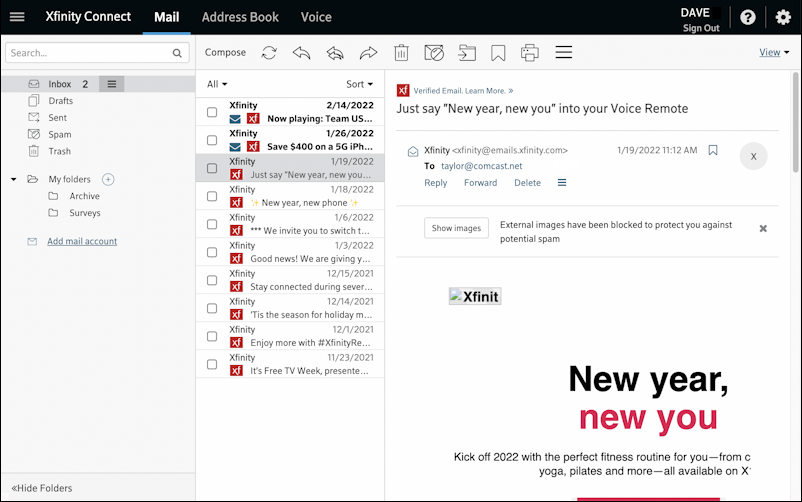This screenshot has height=502, width=802.
Task: Open Inbox folder actions menu icon
Action: (x=112, y=84)
